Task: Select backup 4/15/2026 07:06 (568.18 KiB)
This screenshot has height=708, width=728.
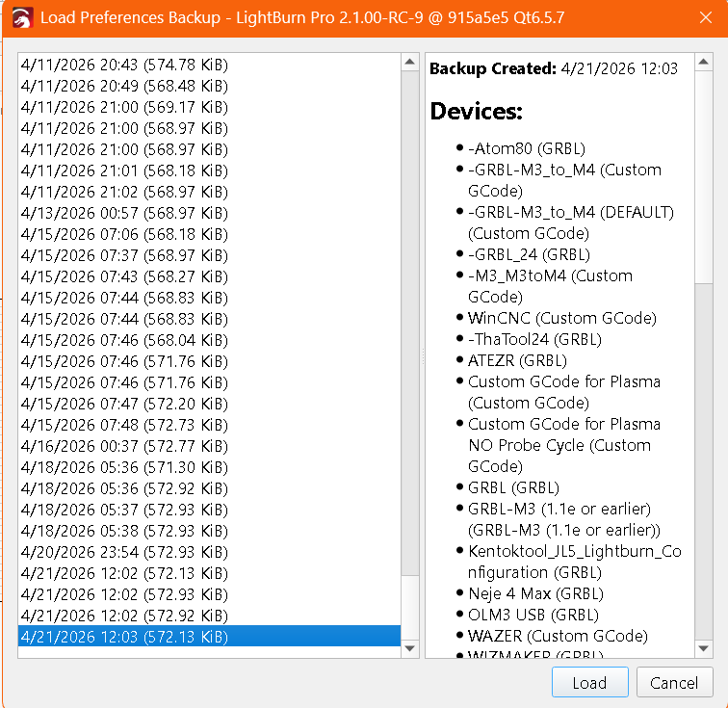Action: coord(124,234)
